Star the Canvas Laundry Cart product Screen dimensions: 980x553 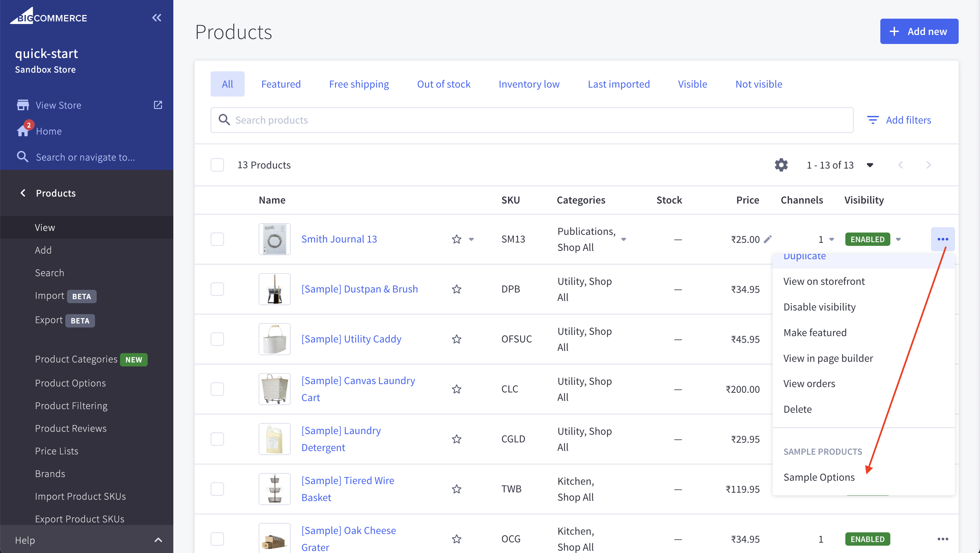457,389
